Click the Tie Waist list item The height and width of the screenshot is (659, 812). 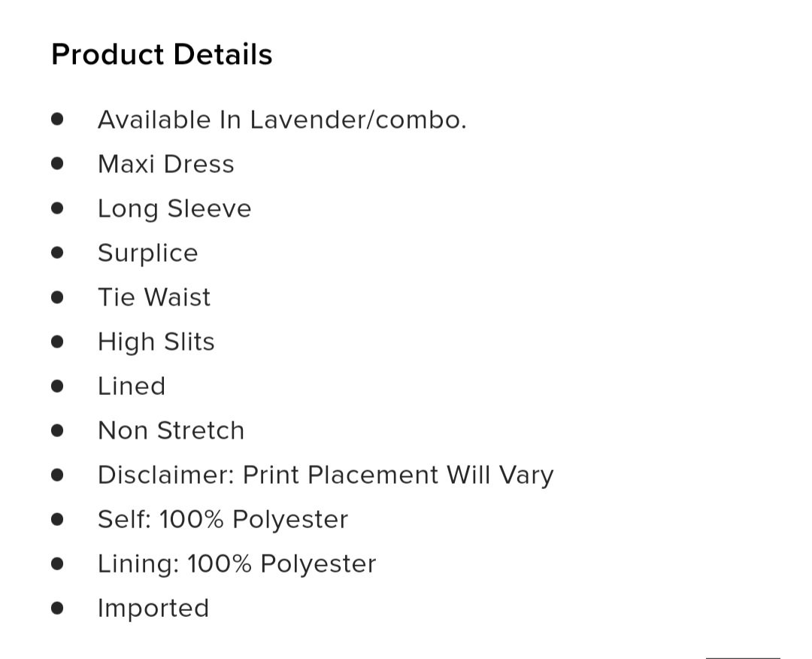tap(154, 297)
